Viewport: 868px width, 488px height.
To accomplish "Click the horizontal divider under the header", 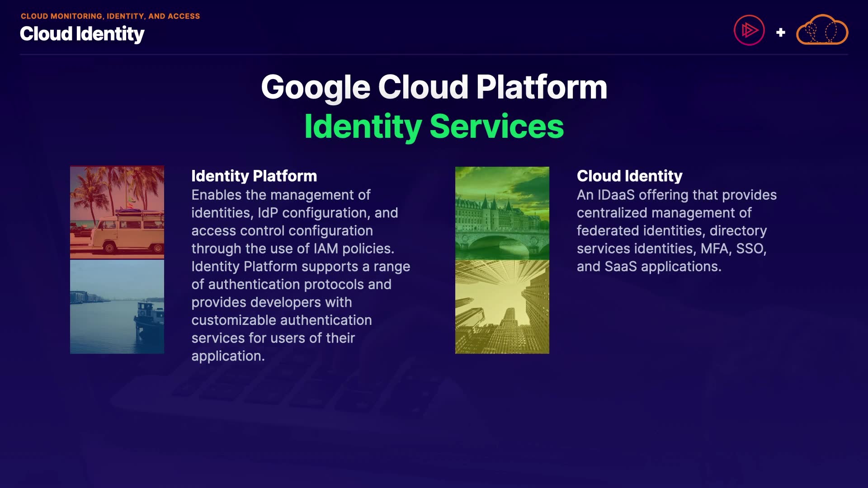I will point(434,55).
